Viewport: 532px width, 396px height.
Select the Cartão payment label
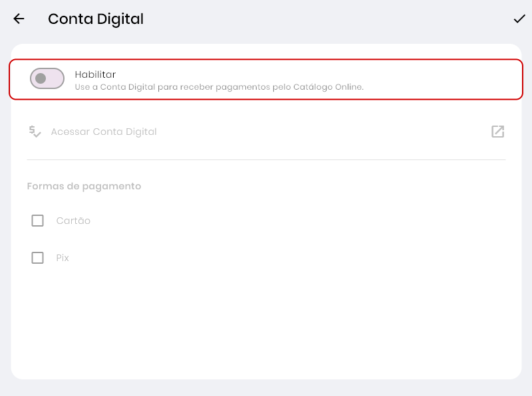[73, 221]
